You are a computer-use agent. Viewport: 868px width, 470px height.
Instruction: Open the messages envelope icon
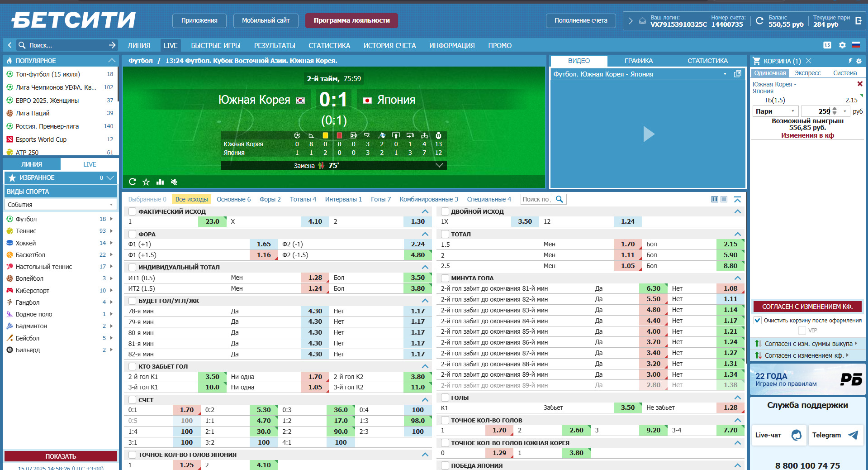[642, 21]
